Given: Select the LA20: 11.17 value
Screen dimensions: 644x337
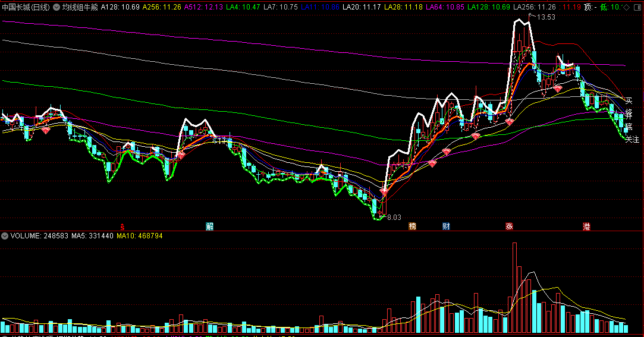Looking at the screenshot, I should point(362,7).
